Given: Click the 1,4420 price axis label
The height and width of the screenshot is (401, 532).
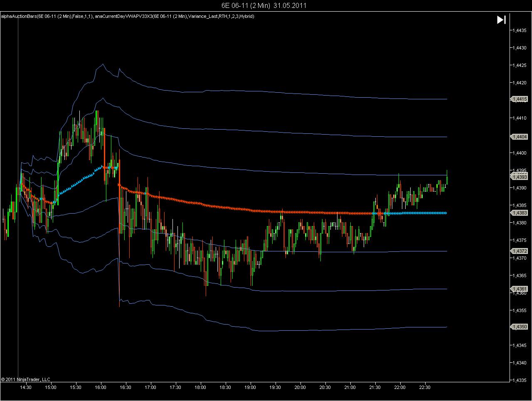Looking at the screenshot, I should click(520, 83).
